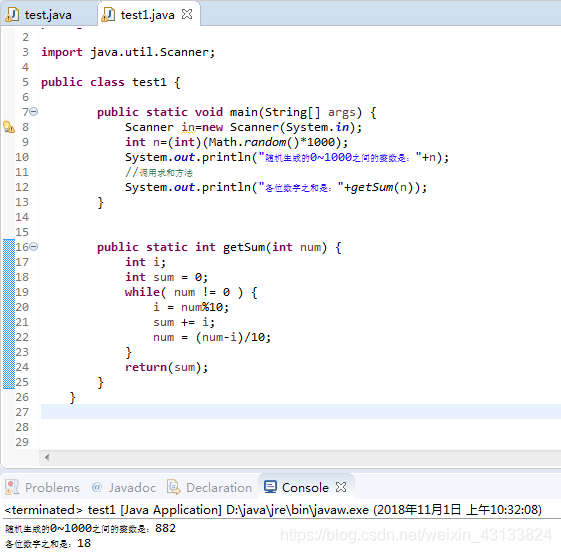The image size is (561, 553).
Task: Click console output value '18'
Action: 84,543
